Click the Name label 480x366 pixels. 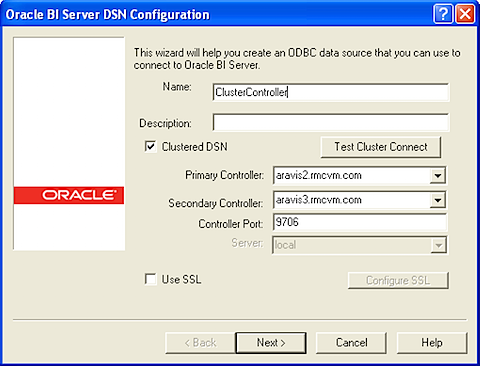tap(177, 87)
